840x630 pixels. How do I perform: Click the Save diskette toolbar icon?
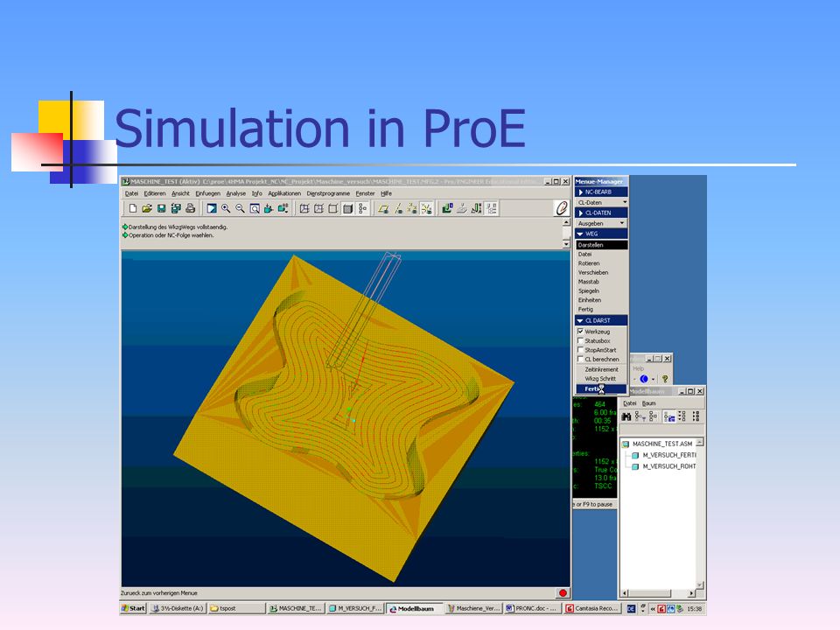click(161, 208)
